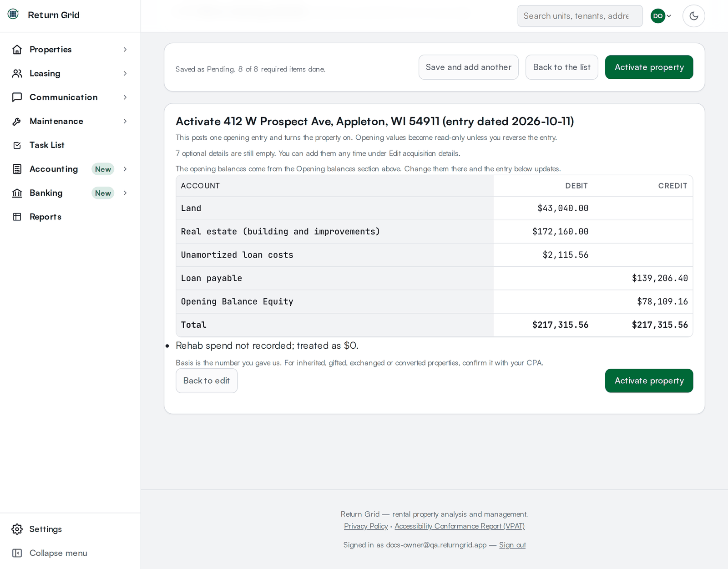Screen dimensions: 728x569
Task: Click the Reports table icon
Action: 17,217
